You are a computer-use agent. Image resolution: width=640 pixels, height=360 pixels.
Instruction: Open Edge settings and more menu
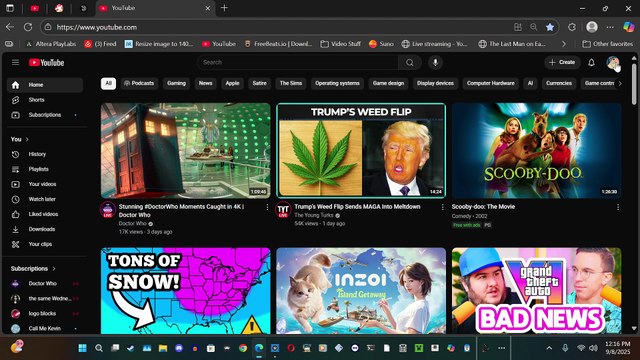[610, 27]
